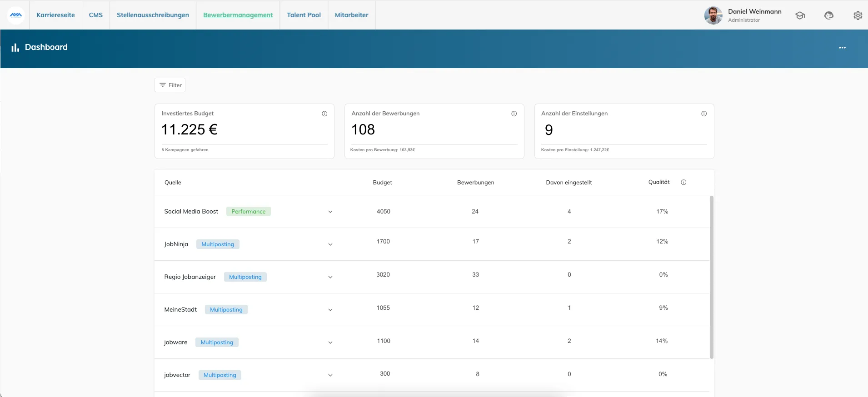Switch to Stellenausschreibungen tab
The height and width of the screenshot is (397, 868).
[153, 15]
